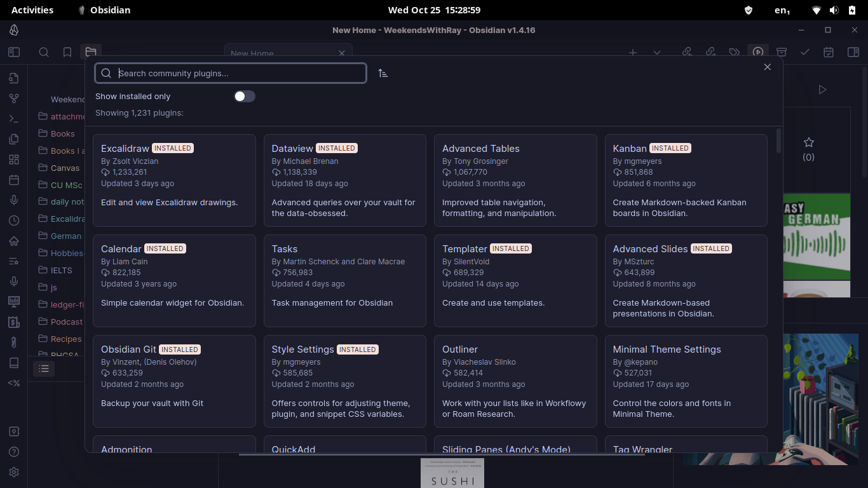Open recent files clock icon in the ribbon
Image resolution: width=868 pixels, height=488 pixels.
pos(14,220)
